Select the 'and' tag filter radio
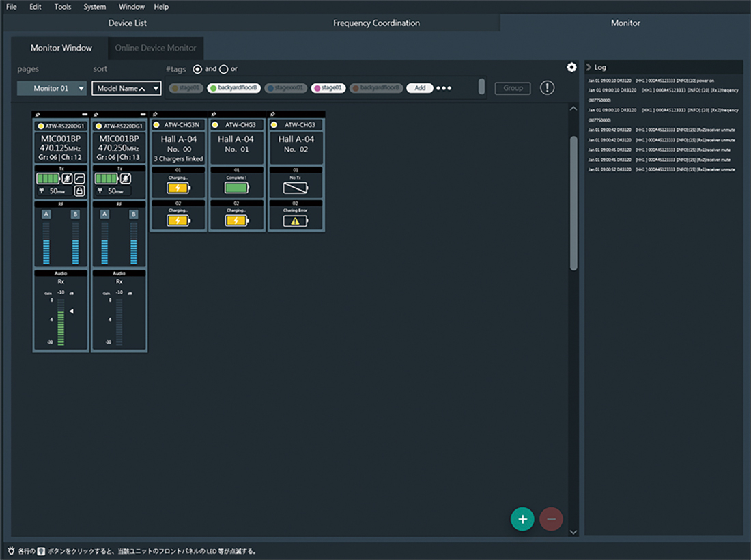The width and height of the screenshot is (751, 560). pyautogui.click(x=197, y=69)
